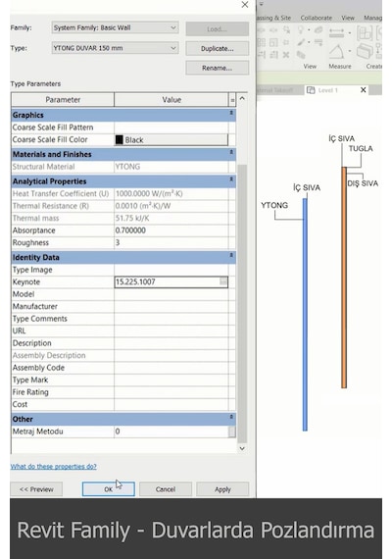Click the scrollbar up arrow in parameters
392x559 pixels.
pos(242,98)
